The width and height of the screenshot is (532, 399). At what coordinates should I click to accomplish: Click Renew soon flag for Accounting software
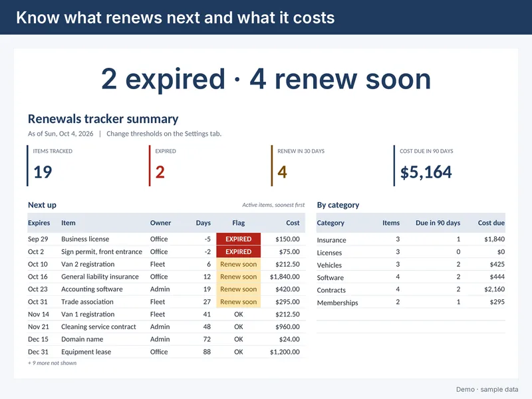tap(239, 289)
